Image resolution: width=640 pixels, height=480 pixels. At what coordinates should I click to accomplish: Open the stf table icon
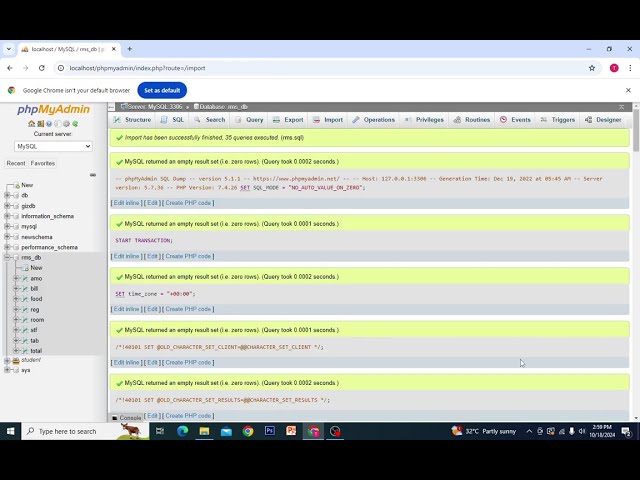point(25,330)
